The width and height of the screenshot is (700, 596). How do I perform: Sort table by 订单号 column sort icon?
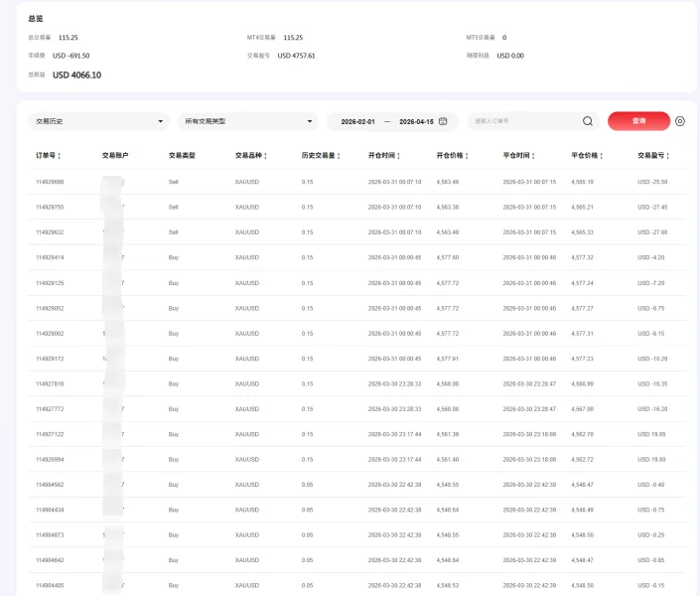(60, 156)
